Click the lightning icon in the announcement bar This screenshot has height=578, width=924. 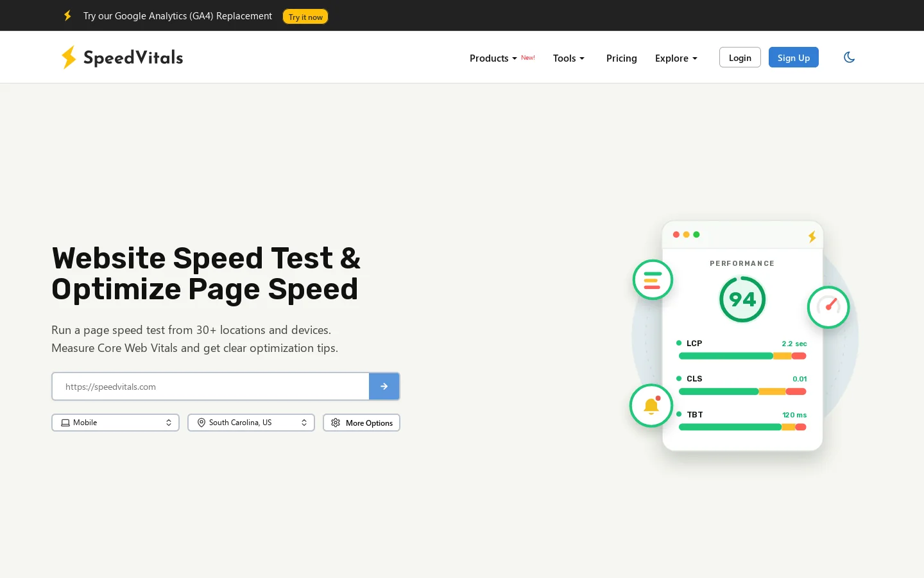click(x=67, y=15)
